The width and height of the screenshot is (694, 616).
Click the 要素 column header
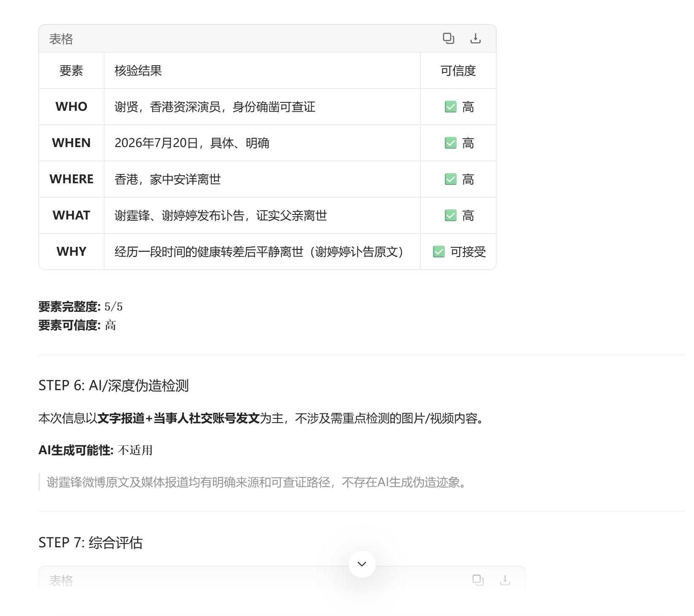71,70
